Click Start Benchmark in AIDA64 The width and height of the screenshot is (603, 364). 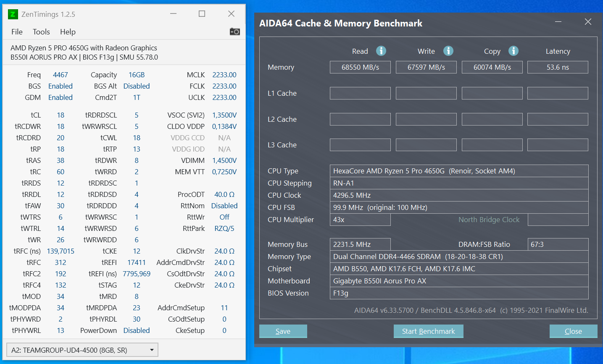(429, 331)
